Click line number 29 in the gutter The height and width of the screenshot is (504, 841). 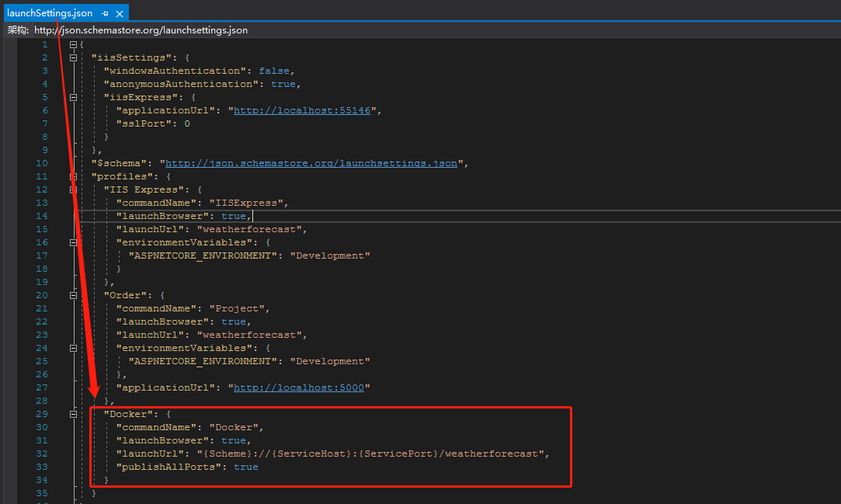42,414
